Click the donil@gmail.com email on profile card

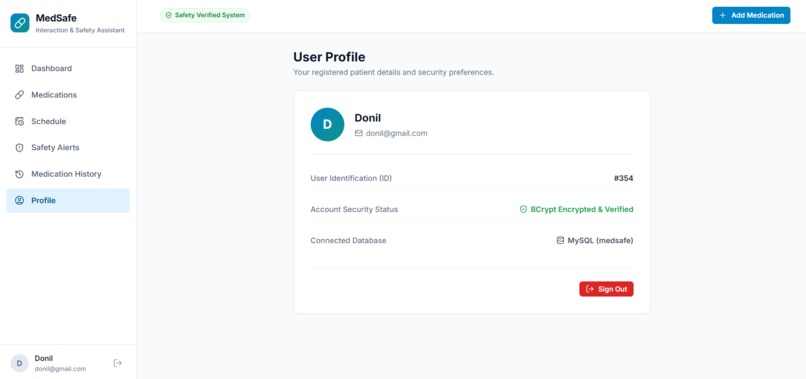point(396,133)
